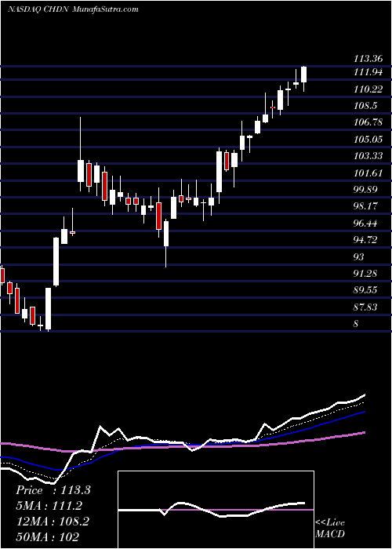The width and height of the screenshot is (392, 549).
Task: Select the 111.94 price axis label
Action: point(368,72)
